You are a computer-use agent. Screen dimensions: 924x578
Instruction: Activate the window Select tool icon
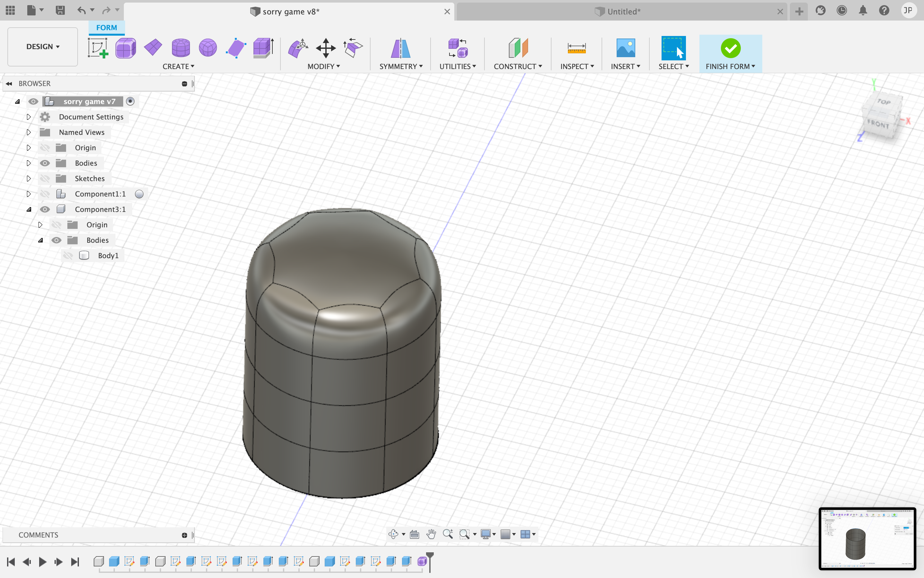(673, 48)
